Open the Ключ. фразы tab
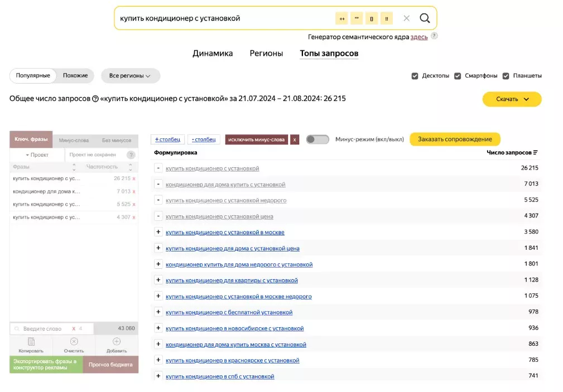The height and width of the screenshot is (392, 563). [x=31, y=139]
